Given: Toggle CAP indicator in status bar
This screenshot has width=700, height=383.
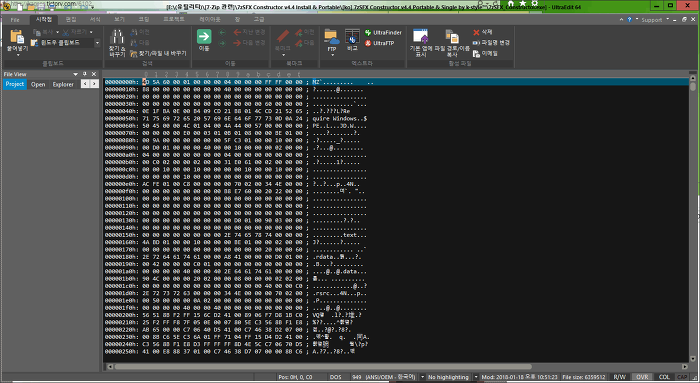Looking at the screenshot, I should click(682, 377).
